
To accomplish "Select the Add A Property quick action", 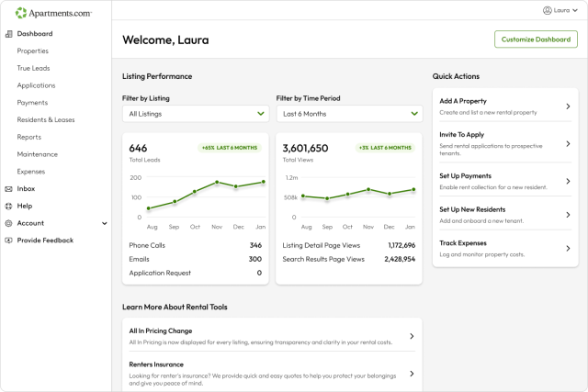I will tap(505, 106).
